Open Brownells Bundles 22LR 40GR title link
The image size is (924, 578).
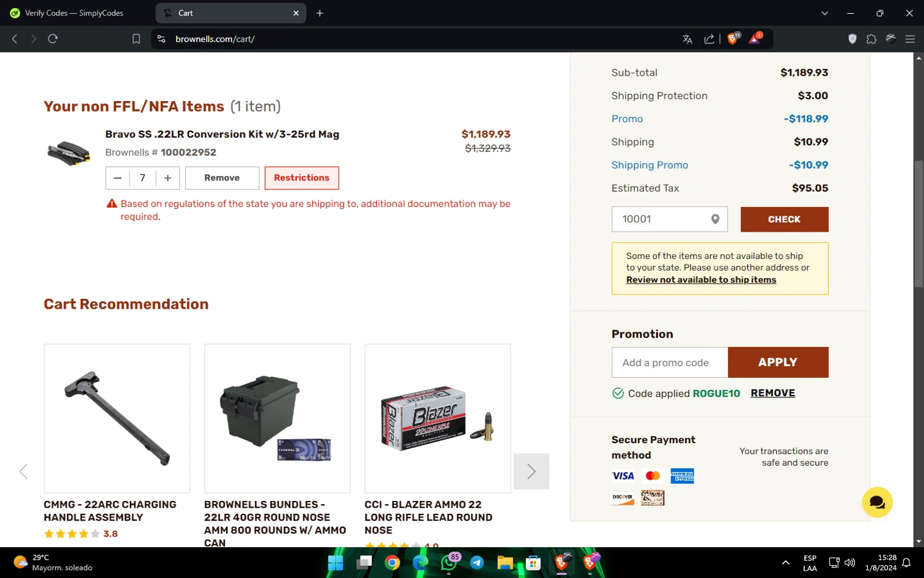(x=275, y=524)
